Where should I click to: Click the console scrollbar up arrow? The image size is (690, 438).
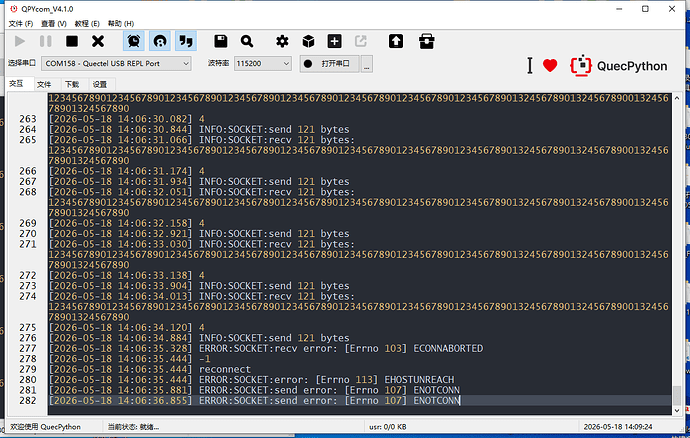click(677, 98)
